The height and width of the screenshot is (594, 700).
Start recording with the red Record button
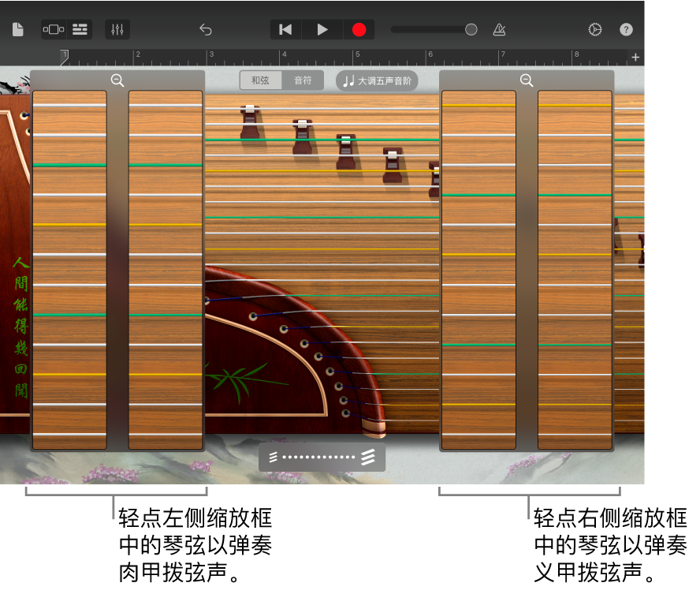tap(359, 29)
